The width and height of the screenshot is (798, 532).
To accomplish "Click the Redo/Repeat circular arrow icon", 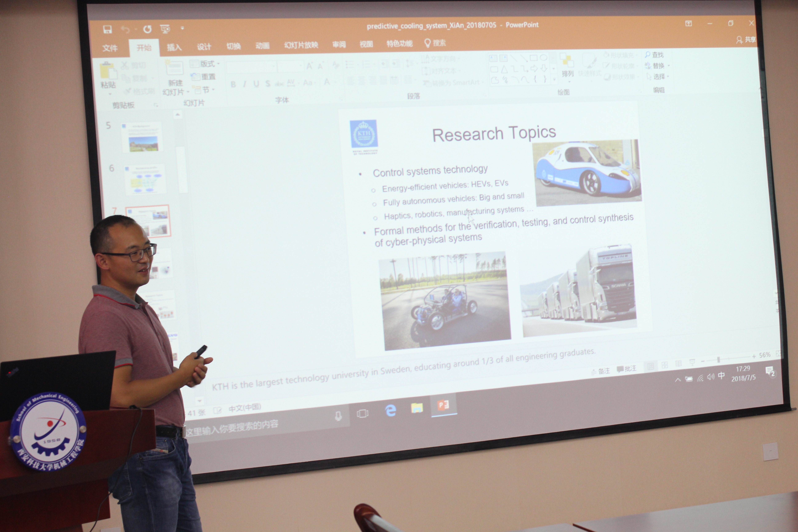I will pyautogui.click(x=147, y=30).
